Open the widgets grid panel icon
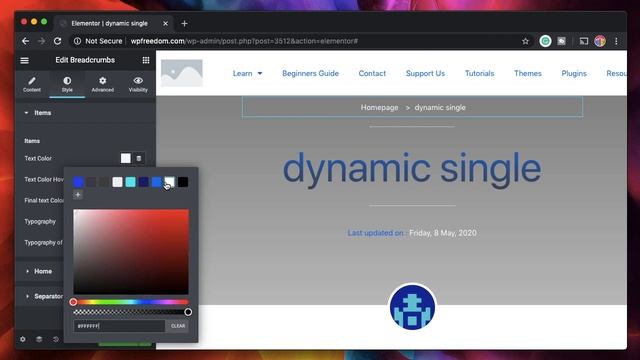The image size is (640, 360). point(146,60)
